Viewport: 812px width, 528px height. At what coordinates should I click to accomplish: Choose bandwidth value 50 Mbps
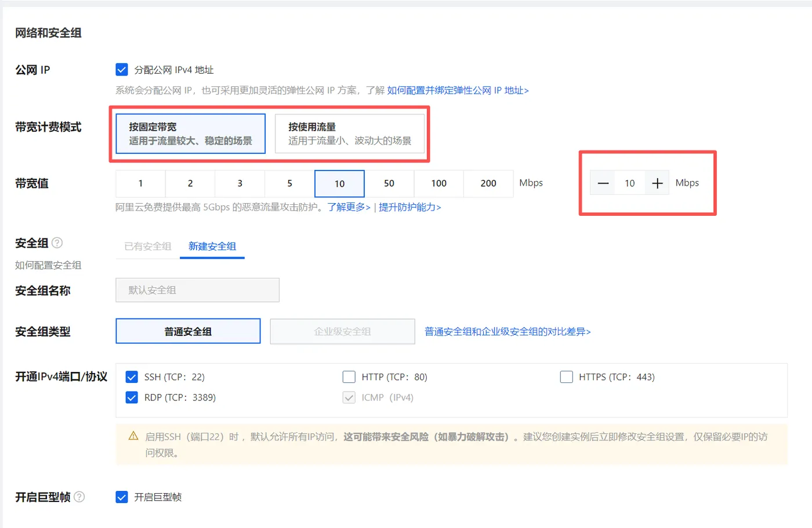tap(389, 183)
